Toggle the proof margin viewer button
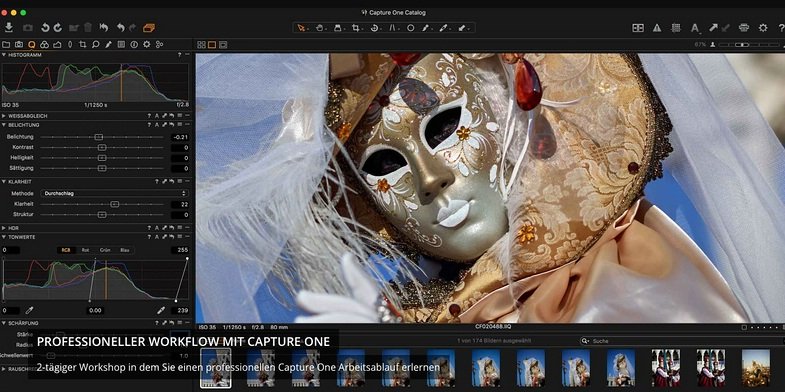The image size is (785, 392). point(223,45)
